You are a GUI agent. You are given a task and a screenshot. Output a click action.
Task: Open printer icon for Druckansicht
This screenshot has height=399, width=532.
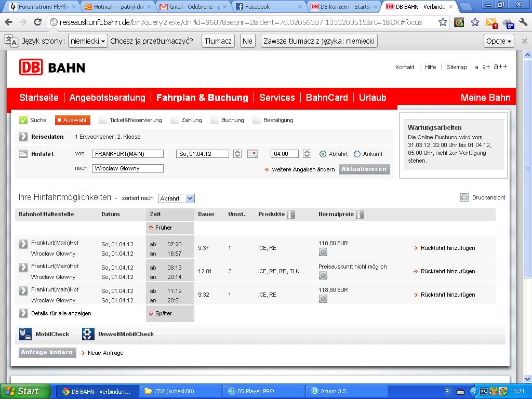(x=464, y=197)
